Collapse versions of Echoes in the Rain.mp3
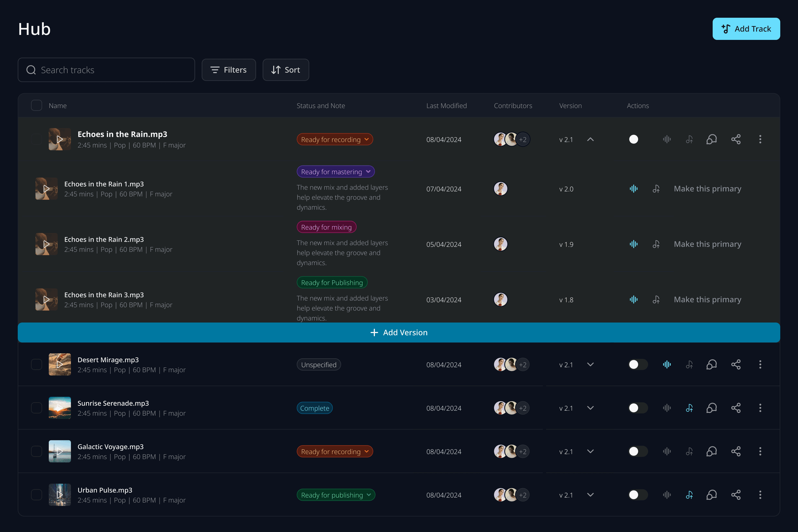Image resolution: width=798 pixels, height=532 pixels. (x=590, y=139)
